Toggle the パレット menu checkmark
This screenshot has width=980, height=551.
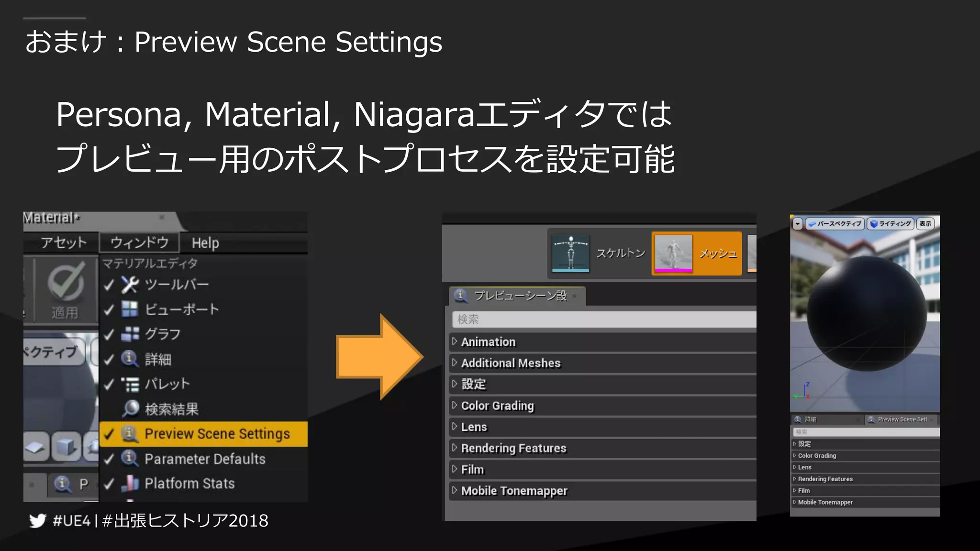109,384
